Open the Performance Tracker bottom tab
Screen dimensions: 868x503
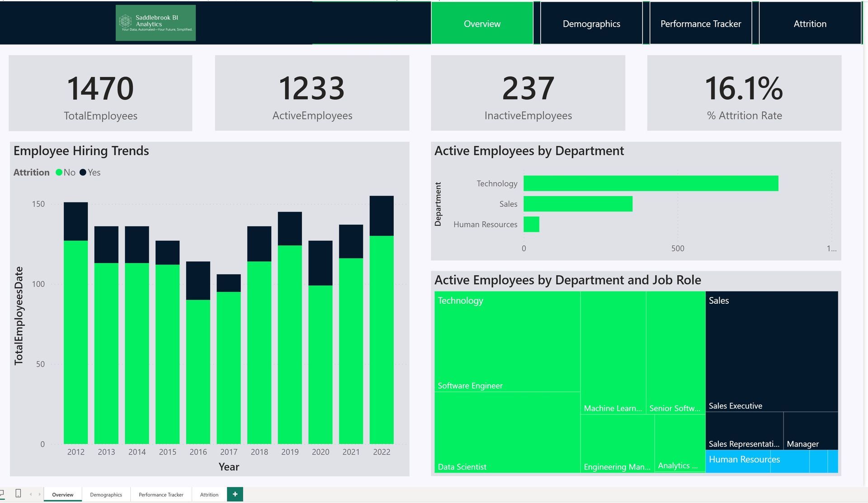click(161, 494)
